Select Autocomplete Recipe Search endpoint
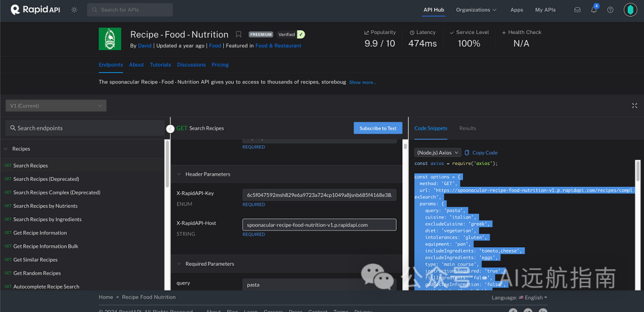This screenshot has width=644, height=312. click(x=46, y=286)
